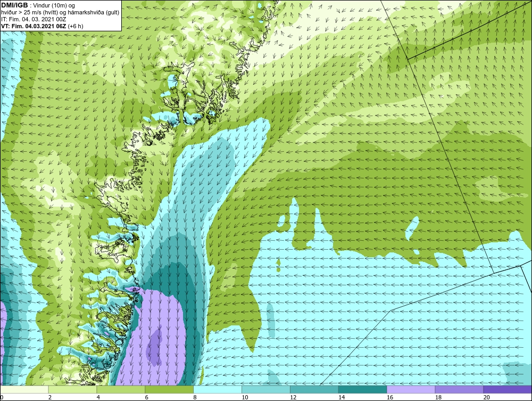Click the 18–20 m/s legend color swatch
This screenshot has height=401, width=532.
[x=460, y=390]
